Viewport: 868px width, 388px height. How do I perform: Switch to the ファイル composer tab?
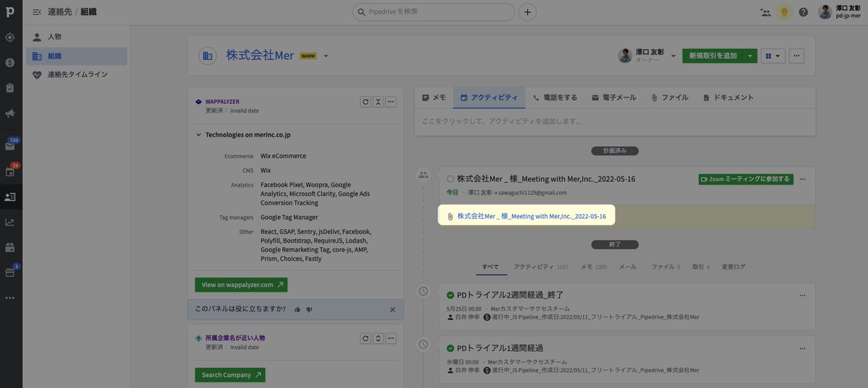(x=670, y=98)
